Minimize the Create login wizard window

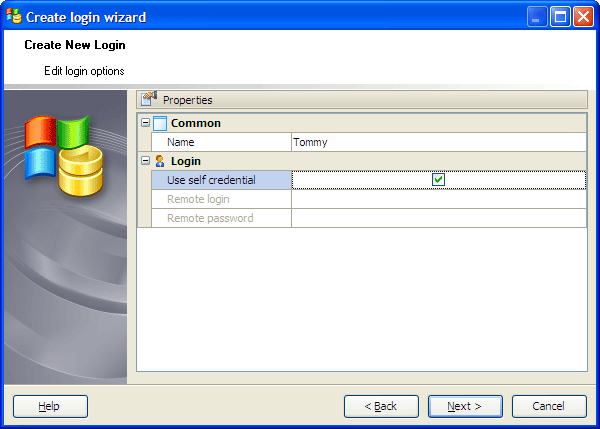[x=538, y=16]
